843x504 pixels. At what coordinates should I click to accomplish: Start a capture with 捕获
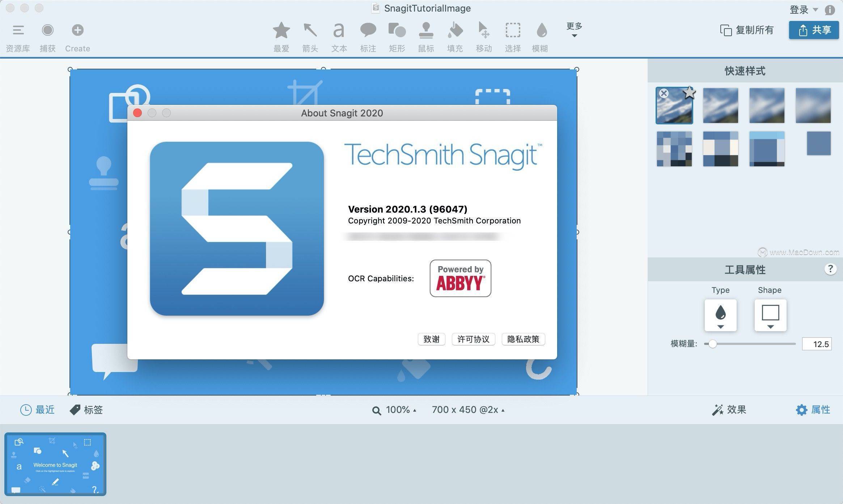click(x=47, y=38)
